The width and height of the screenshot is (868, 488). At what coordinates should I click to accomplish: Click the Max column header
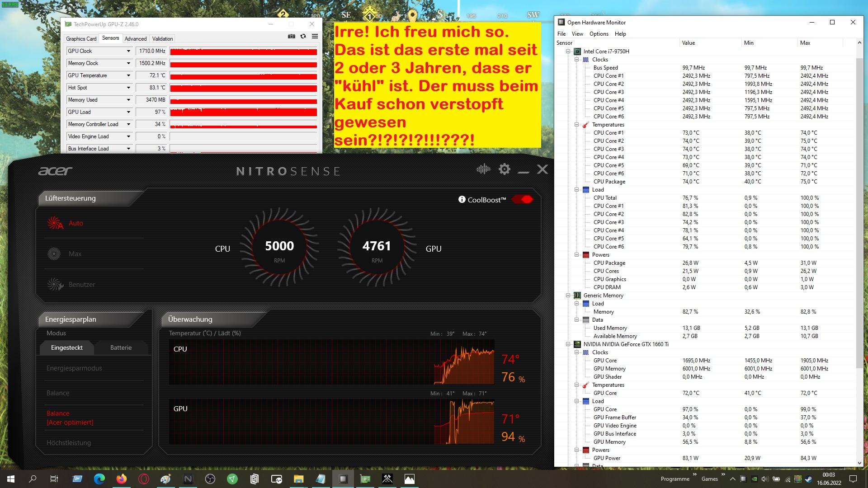tap(820, 43)
